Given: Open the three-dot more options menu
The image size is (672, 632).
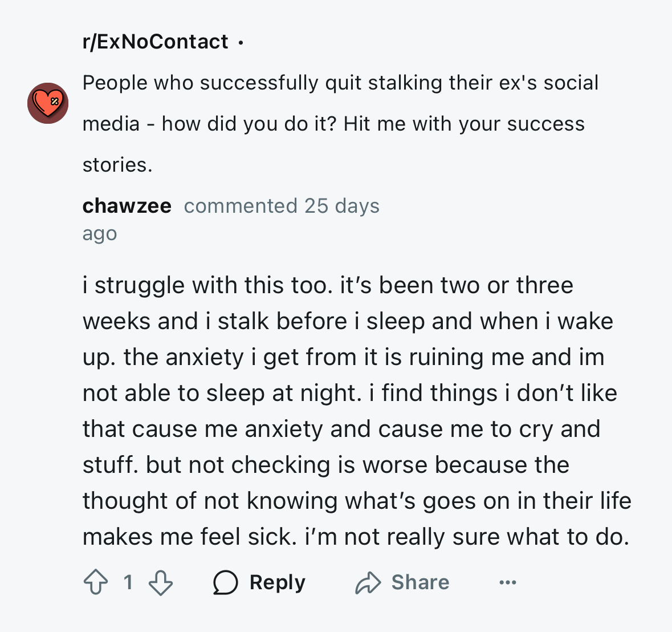Looking at the screenshot, I should [x=508, y=582].
